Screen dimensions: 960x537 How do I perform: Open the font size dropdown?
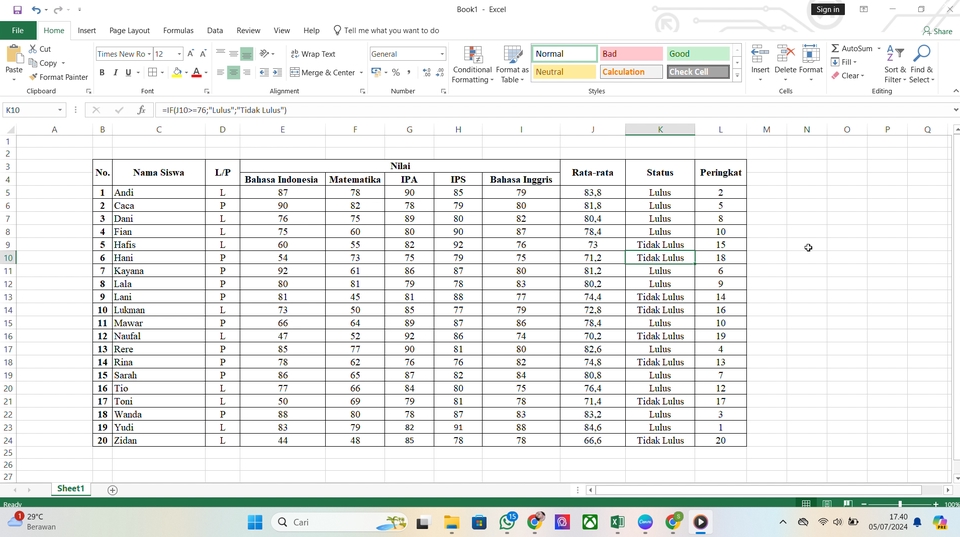pos(179,54)
